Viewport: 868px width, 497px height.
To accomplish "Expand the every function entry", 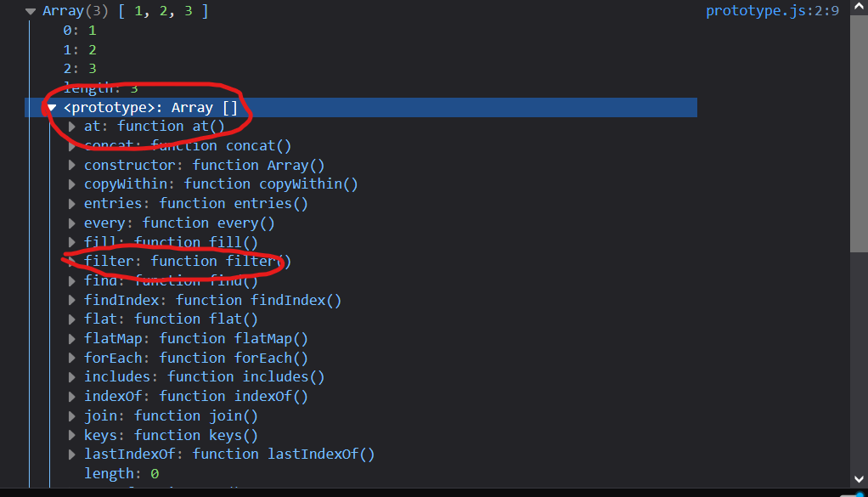I will 72,223.
